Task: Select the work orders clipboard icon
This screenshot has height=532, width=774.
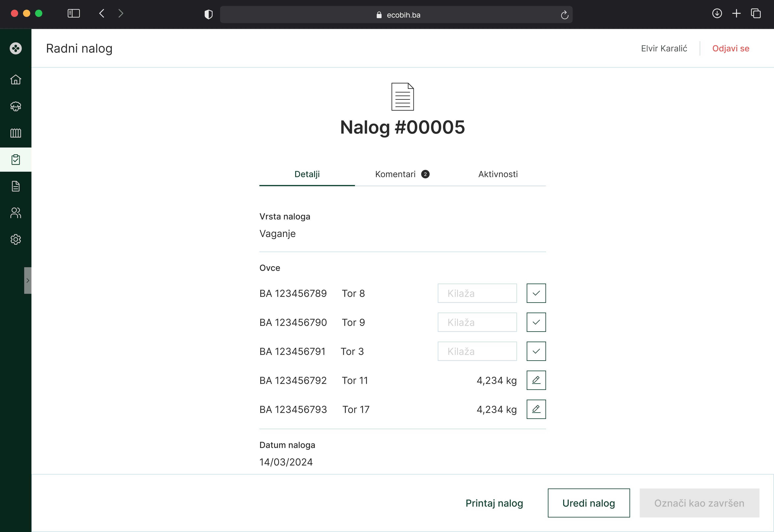Action: coord(16,160)
